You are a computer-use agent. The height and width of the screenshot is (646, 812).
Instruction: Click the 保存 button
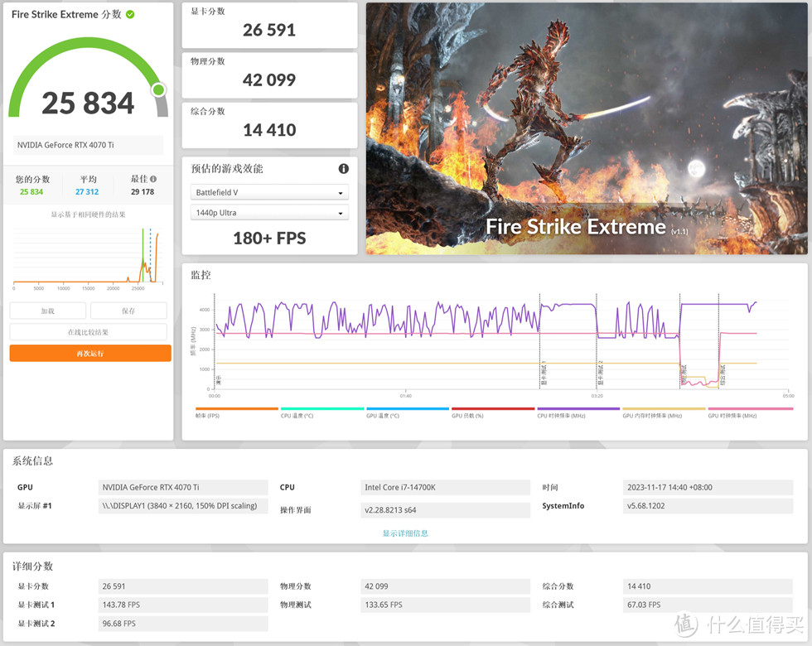[128, 311]
